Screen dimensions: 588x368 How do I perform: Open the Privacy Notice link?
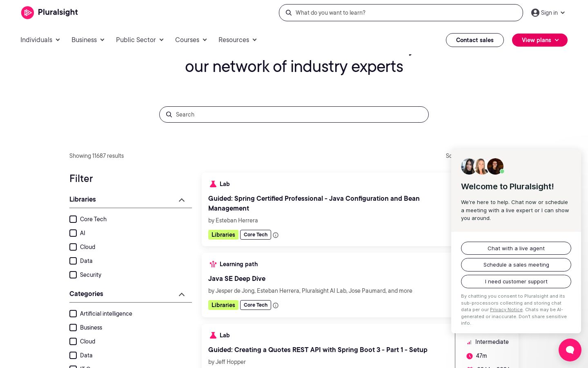pyautogui.click(x=506, y=310)
